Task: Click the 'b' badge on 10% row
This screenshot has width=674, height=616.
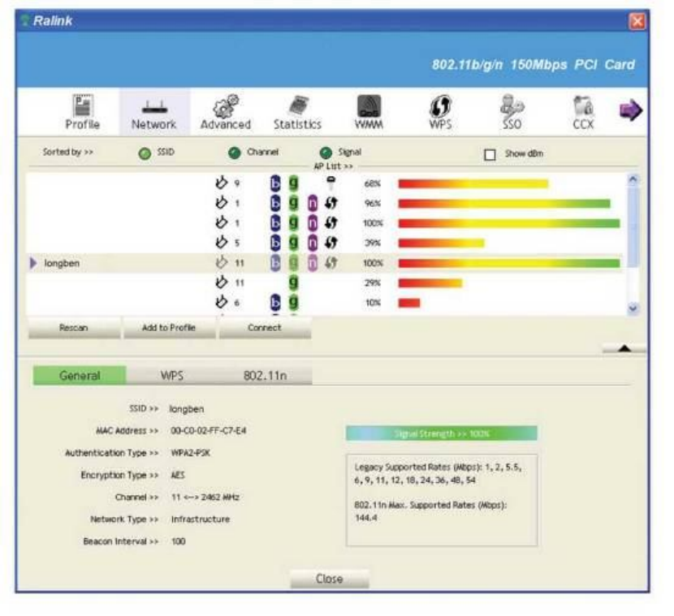Action: coord(275,303)
